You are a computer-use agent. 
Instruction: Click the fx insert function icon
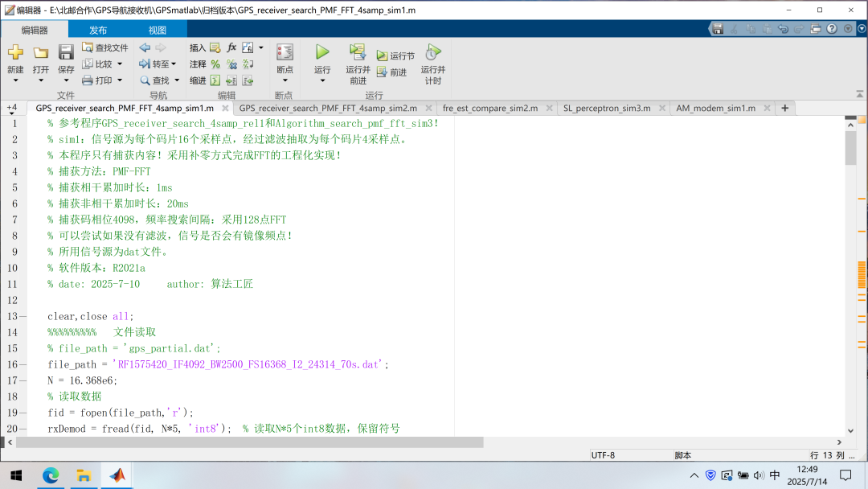pyautogui.click(x=231, y=48)
